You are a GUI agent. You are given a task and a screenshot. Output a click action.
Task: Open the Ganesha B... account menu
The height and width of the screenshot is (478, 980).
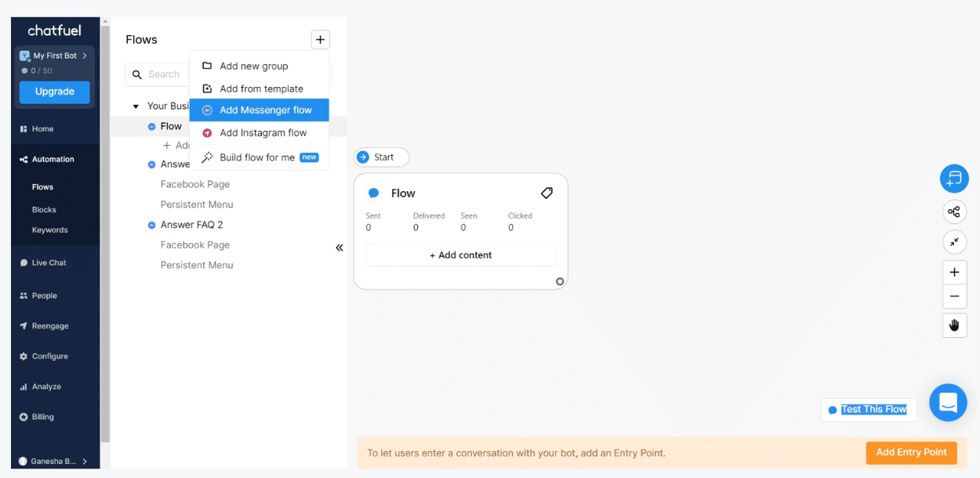(x=53, y=462)
